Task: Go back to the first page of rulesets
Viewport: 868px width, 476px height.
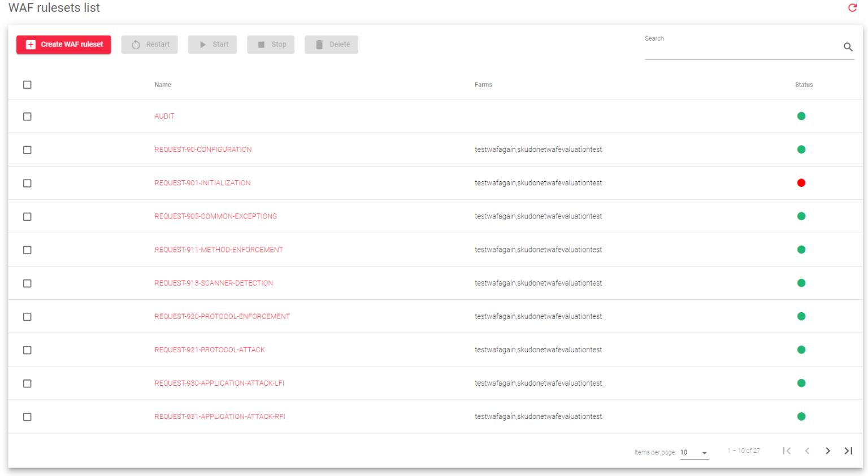Action: click(787, 451)
